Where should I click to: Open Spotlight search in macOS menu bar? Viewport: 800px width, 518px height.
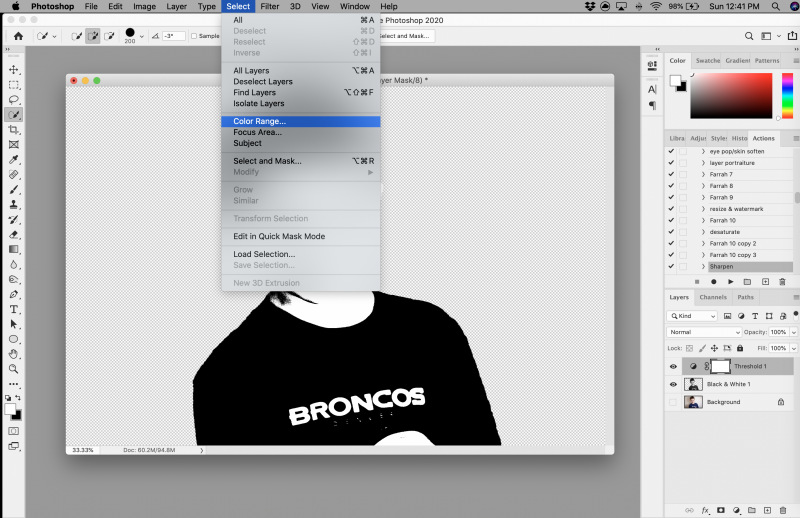coord(776,6)
